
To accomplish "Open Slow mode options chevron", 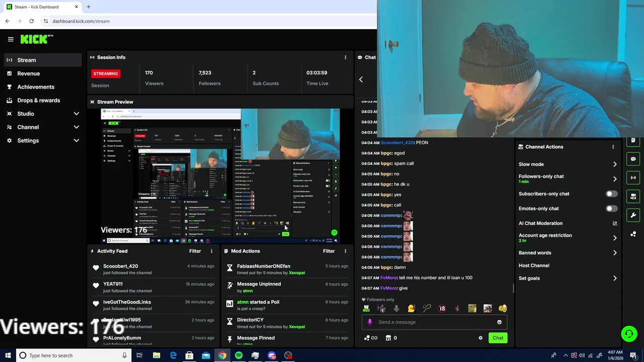I will click(x=615, y=164).
